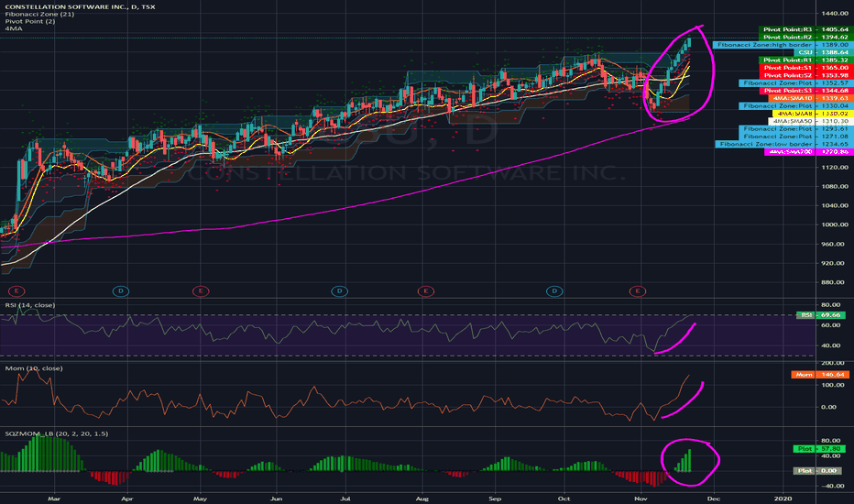Click the dividend 'D' marker above Jul
The width and height of the screenshot is (854, 504).
339,291
